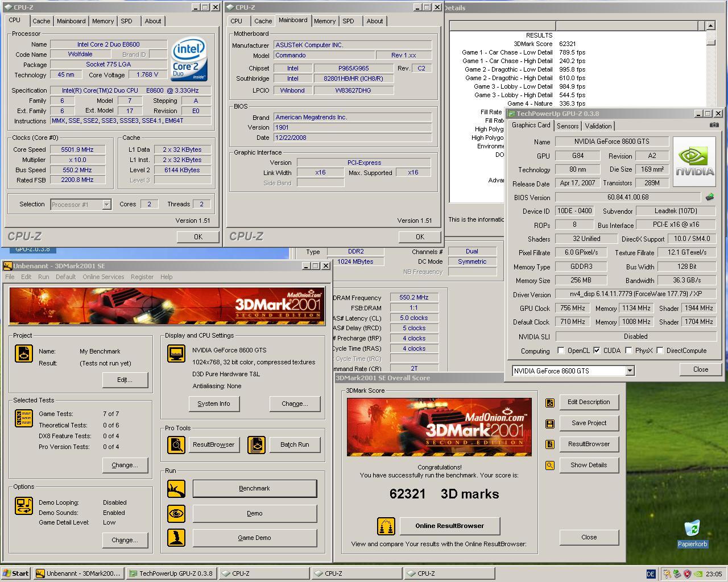
Task: Click the GPU Clock 756 MHz field
Action: click(x=572, y=308)
